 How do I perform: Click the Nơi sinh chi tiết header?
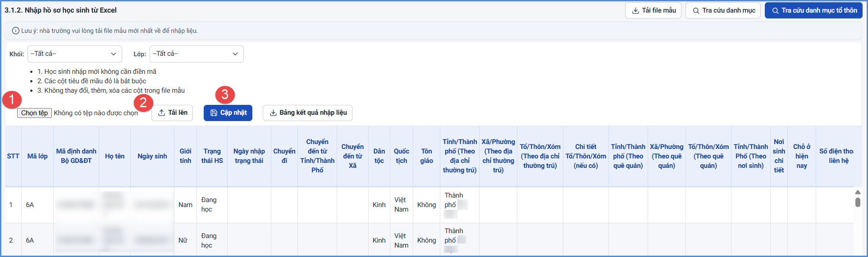pyautogui.click(x=779, y=156)
